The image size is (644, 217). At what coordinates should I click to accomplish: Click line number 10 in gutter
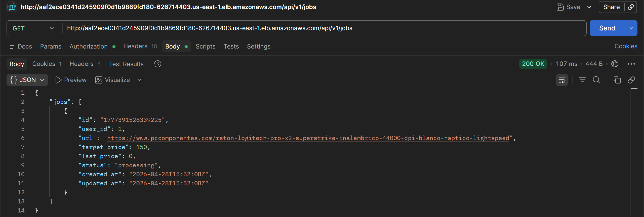(21, 174)
